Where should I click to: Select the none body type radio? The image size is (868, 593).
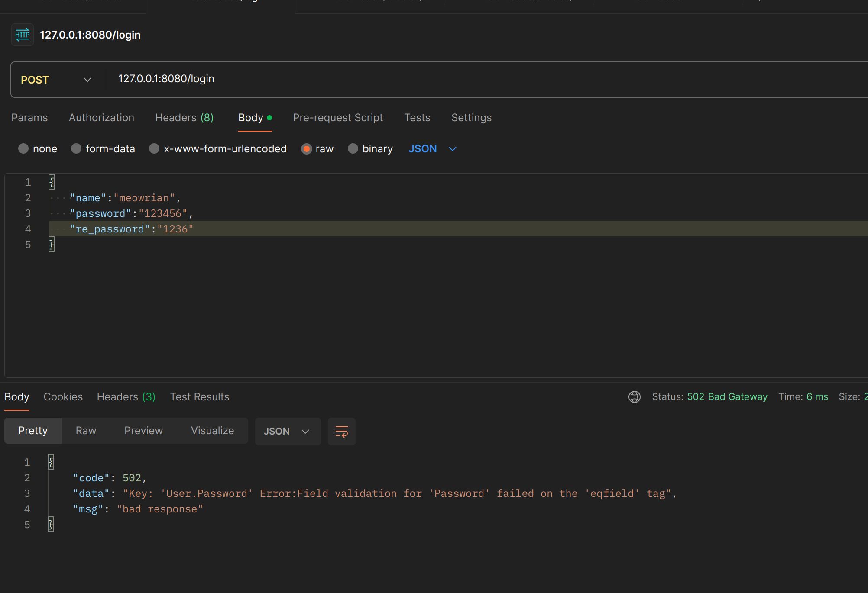[23, 149]
